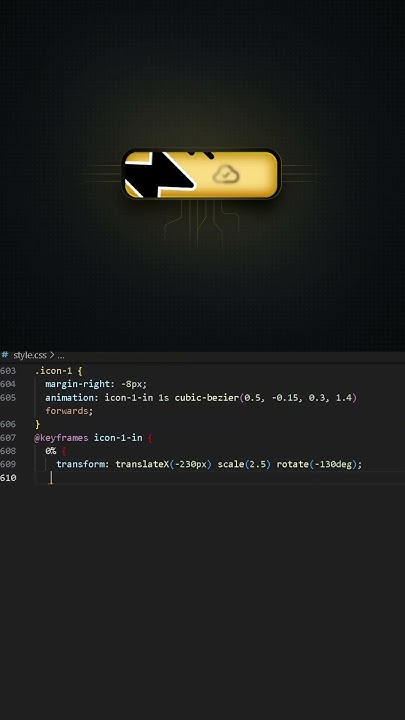Click the translateX function on line 609

point(142,464)
